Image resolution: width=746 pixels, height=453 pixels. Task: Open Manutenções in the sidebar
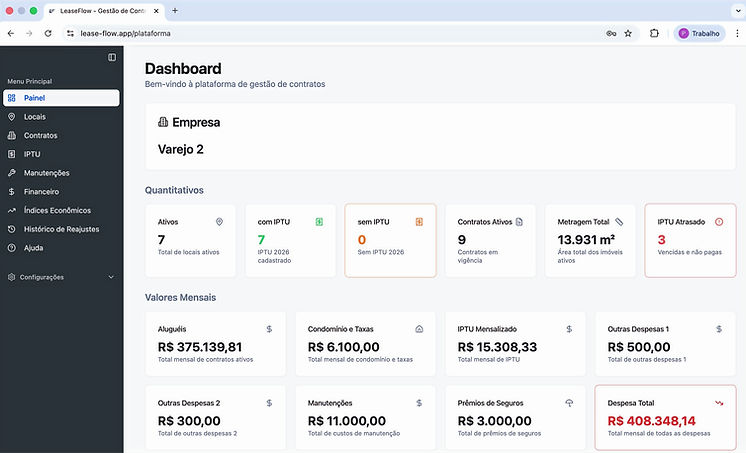point(61,173)
